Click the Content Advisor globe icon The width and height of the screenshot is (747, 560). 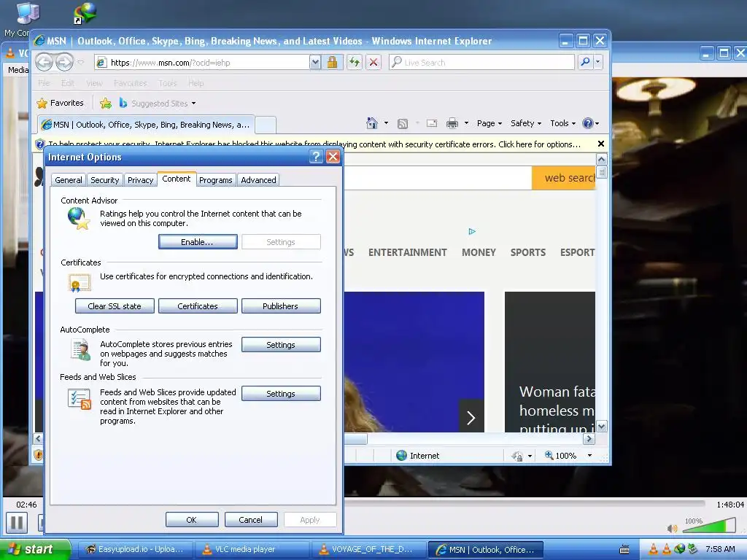point(79,219)
